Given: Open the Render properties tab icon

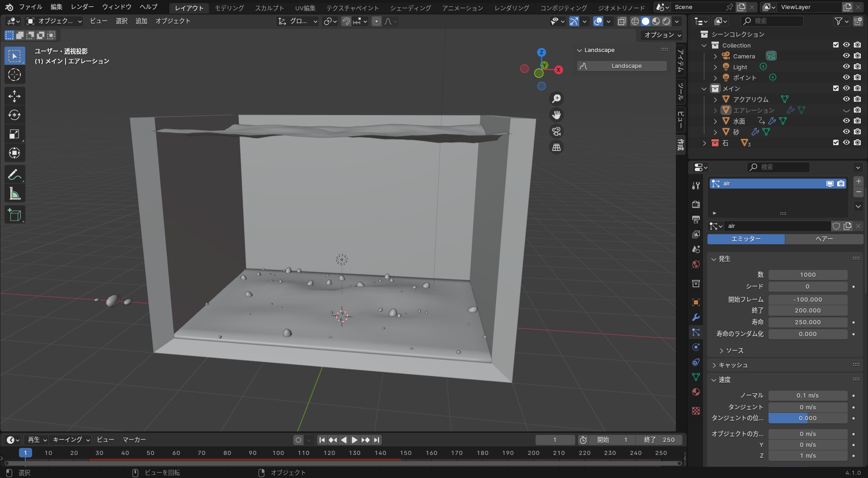Looking at the screenshot, I should [x=696, y=204].
